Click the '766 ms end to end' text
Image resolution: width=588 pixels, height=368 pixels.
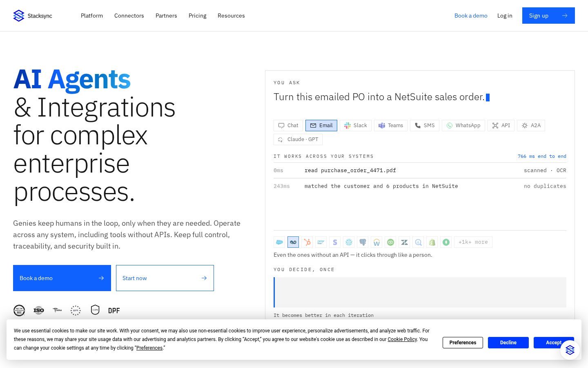542,156
